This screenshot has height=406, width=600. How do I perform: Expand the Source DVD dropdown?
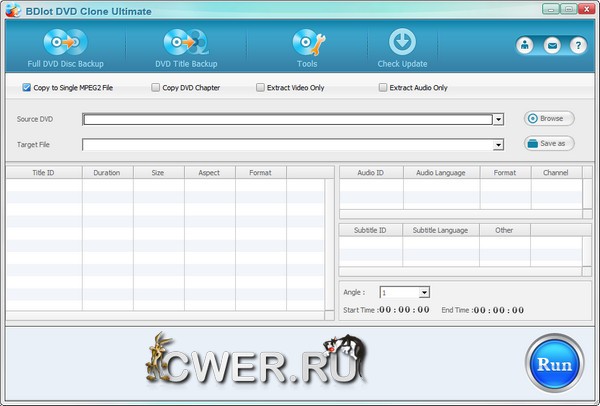(498, 120)
